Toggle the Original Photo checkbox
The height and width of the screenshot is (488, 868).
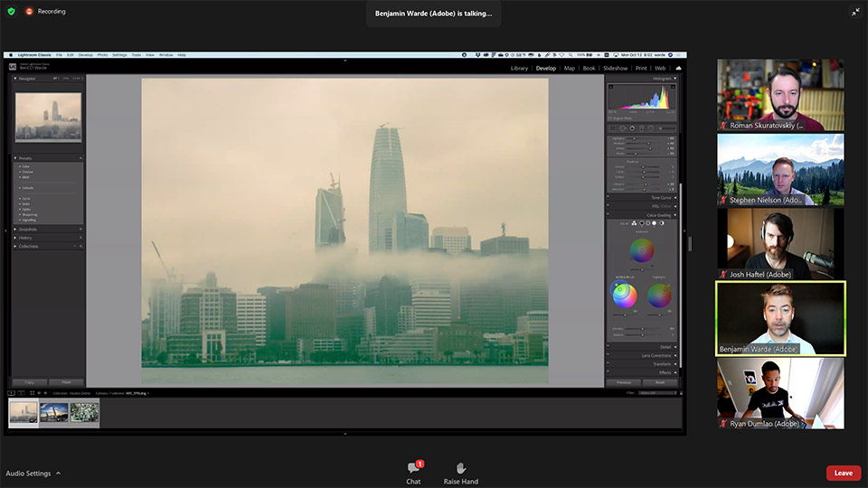610,118
